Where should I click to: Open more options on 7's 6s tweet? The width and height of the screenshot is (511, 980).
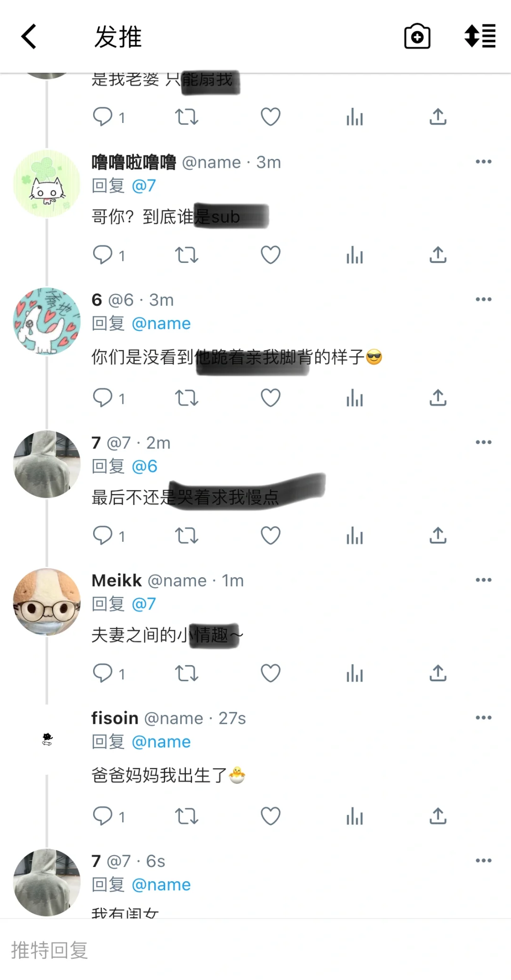(x=484, y=860)
